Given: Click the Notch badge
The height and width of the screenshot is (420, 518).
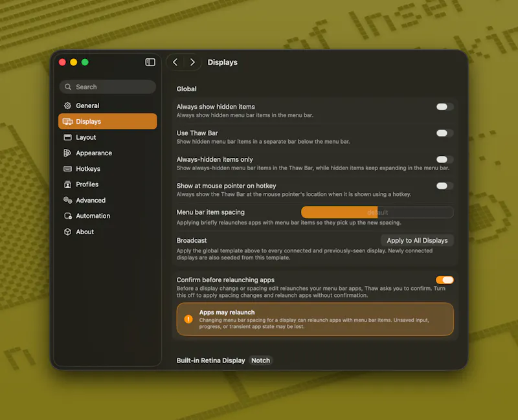Looking at the screenshot, I should [x=261, y=360].
